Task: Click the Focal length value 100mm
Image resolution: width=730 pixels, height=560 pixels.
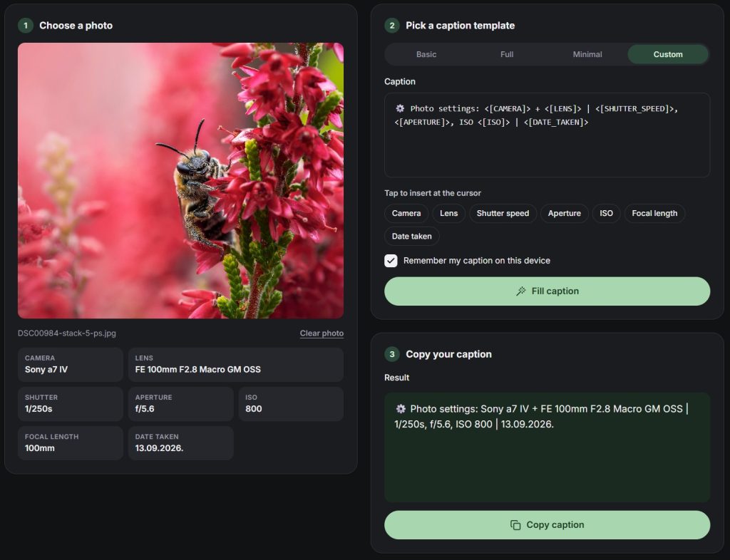Action: pyautogui.click(x=40, y=448)
